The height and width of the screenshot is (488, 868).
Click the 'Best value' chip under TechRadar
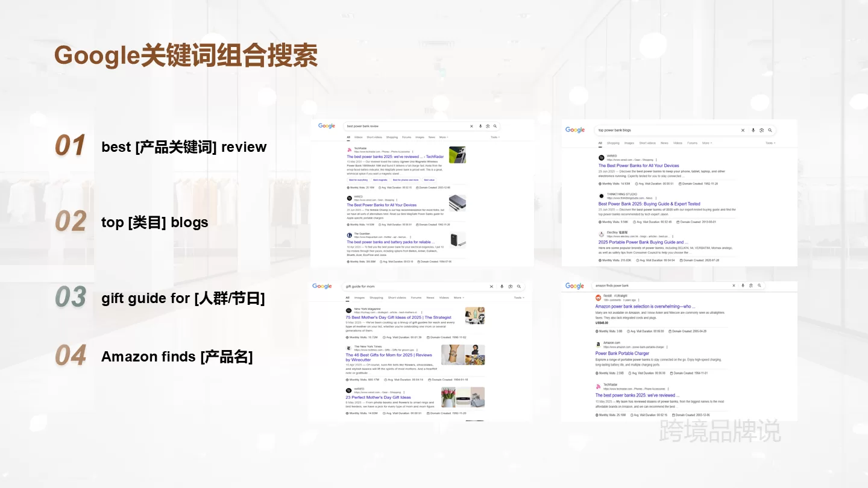point(429,180)
